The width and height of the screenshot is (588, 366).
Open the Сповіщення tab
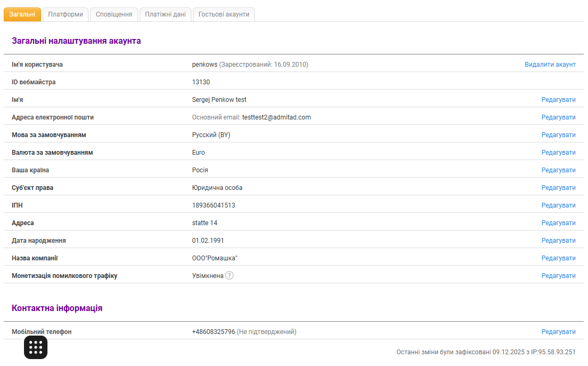coord(114,14)
